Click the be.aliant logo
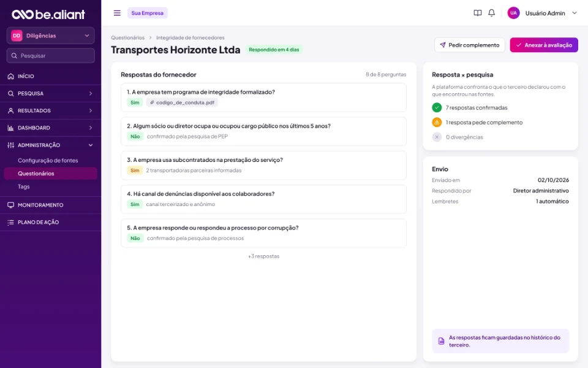 pyautogui.click(x=48, y=14)
